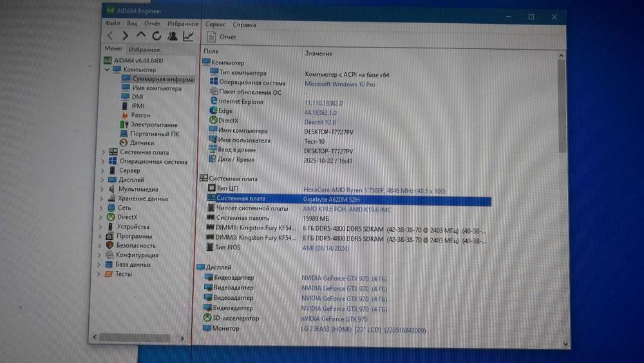The height and width of the screenshot is (363, 644).
Task: Open the HexaCore AMD Ryzen 5 7500F link
Action: coord(374,190)
